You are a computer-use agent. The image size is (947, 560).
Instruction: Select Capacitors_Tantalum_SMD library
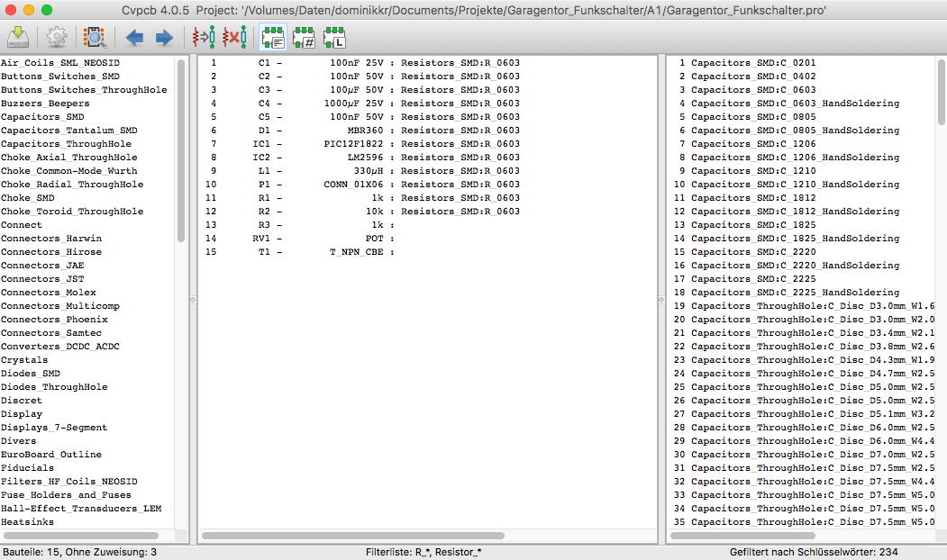[68, 131]
